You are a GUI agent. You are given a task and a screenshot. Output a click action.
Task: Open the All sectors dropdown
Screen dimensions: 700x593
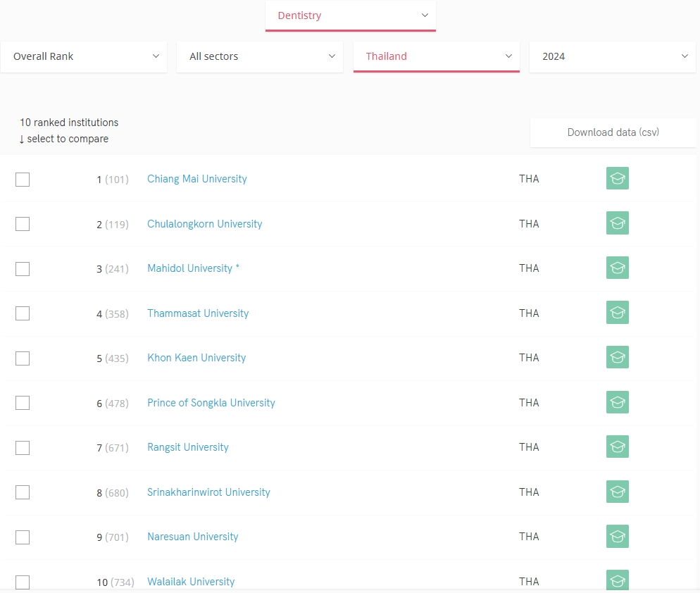(x=260, y=57)
